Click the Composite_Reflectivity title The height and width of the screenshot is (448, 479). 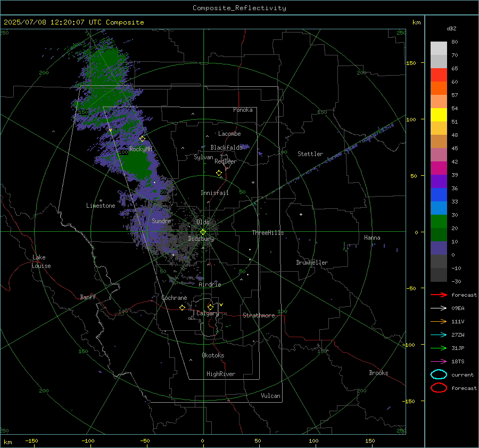(x=239, y=8)
